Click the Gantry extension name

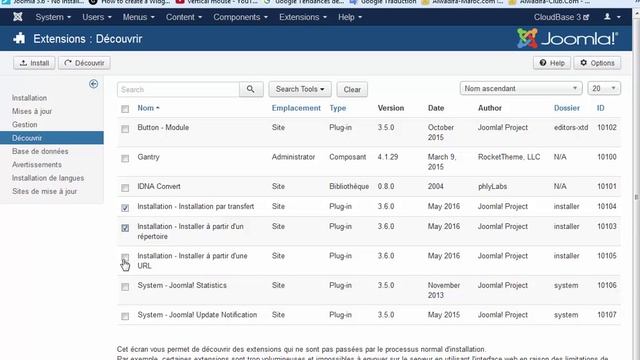(x=148, y=157)
